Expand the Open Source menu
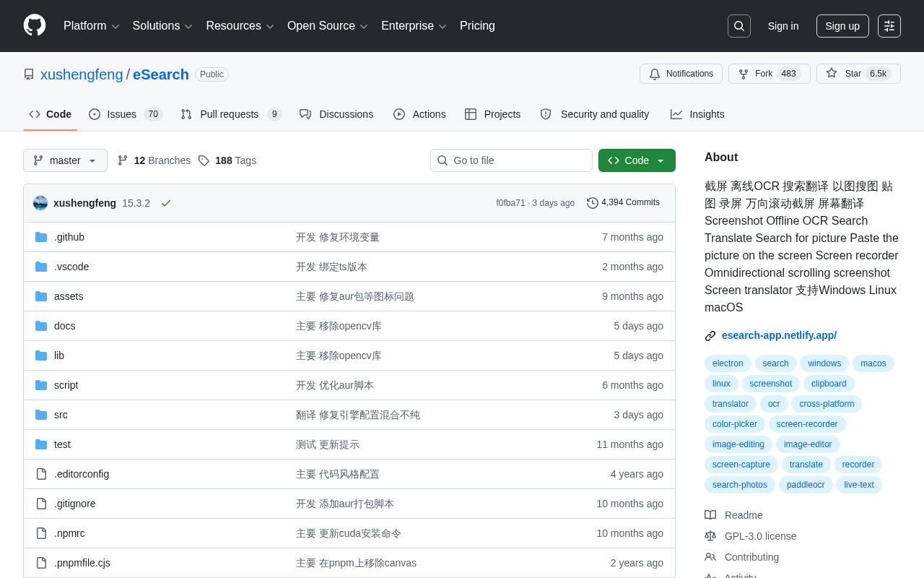924x578 pixels. 328,26
